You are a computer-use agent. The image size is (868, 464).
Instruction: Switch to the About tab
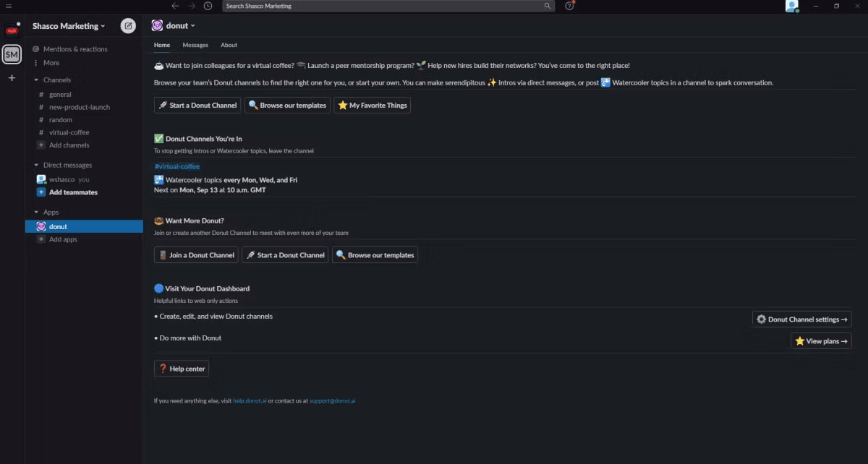(x=229, y=45)
